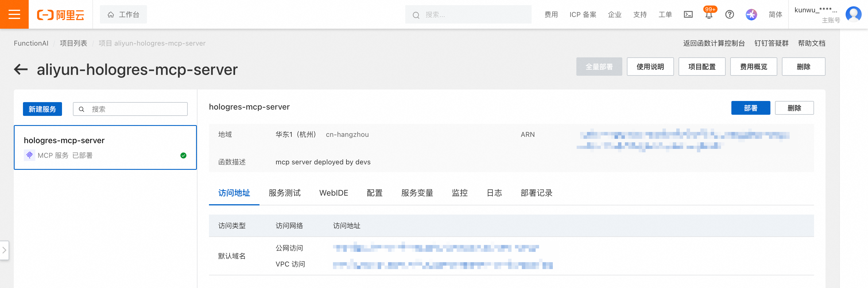Viewport: 868px width, 288px height.
Task: Open the 费用 menu
Action: [551, 14]
